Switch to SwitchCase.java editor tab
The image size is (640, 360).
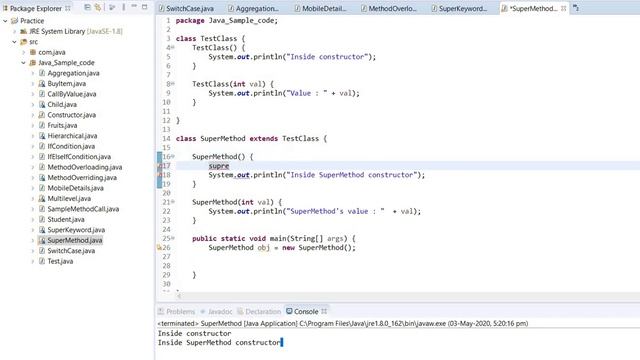tap(186, 8)
